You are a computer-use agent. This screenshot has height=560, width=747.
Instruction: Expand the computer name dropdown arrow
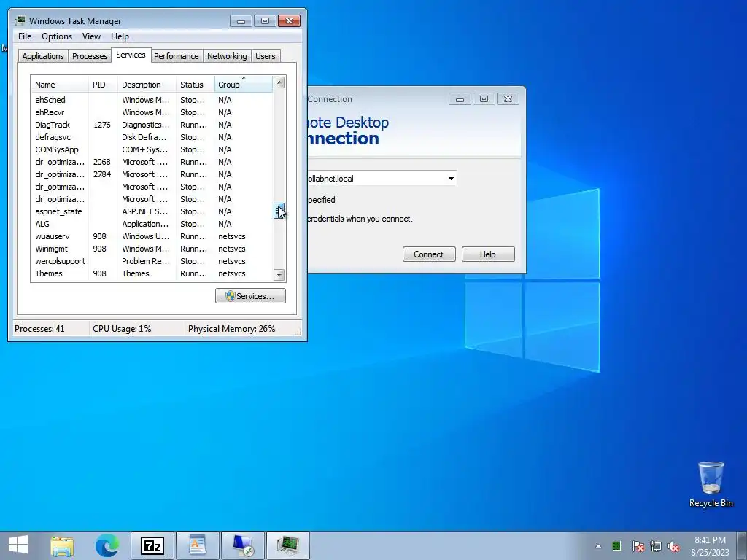pyautogui.click(x=451, y=179)
